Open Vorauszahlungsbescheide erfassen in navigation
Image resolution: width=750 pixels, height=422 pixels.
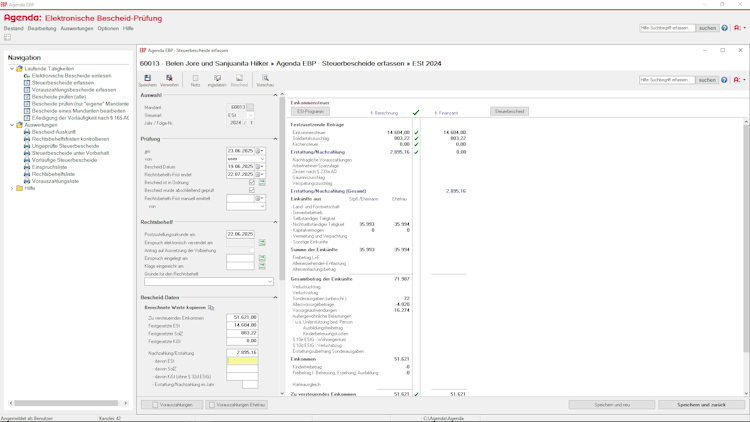coord(74,89)
